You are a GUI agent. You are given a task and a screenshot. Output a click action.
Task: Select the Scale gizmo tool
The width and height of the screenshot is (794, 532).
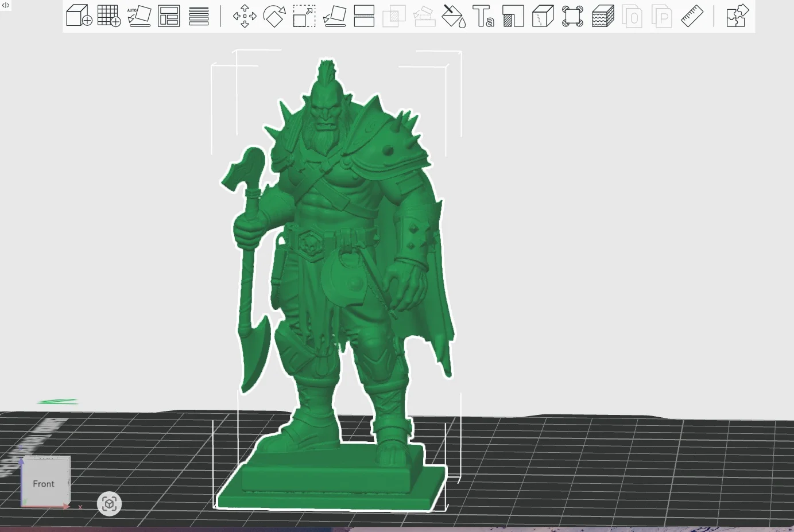tap(304, 15)
